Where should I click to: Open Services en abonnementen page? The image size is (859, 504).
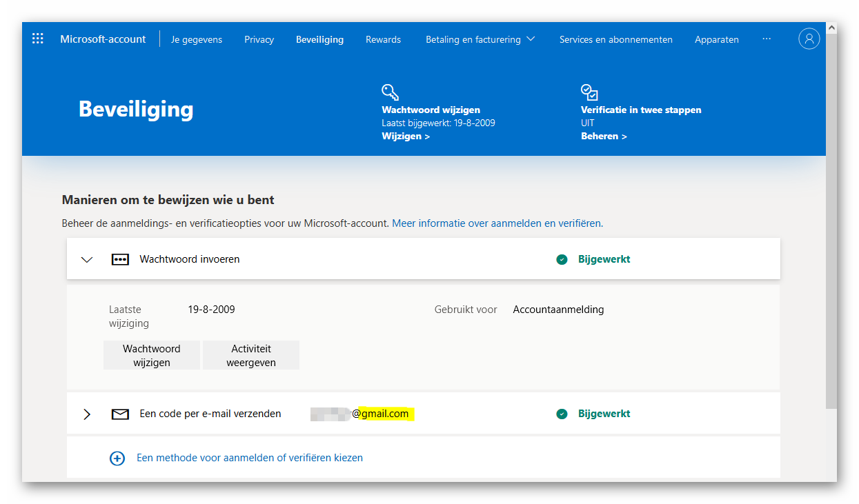pos(615,39)
